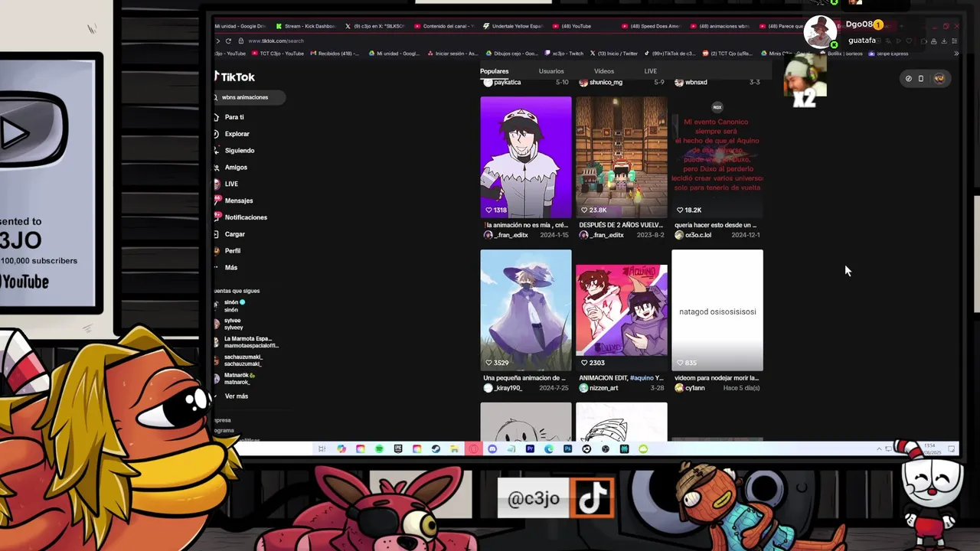Open the Más sidebar menu

(x=230, y=268)
